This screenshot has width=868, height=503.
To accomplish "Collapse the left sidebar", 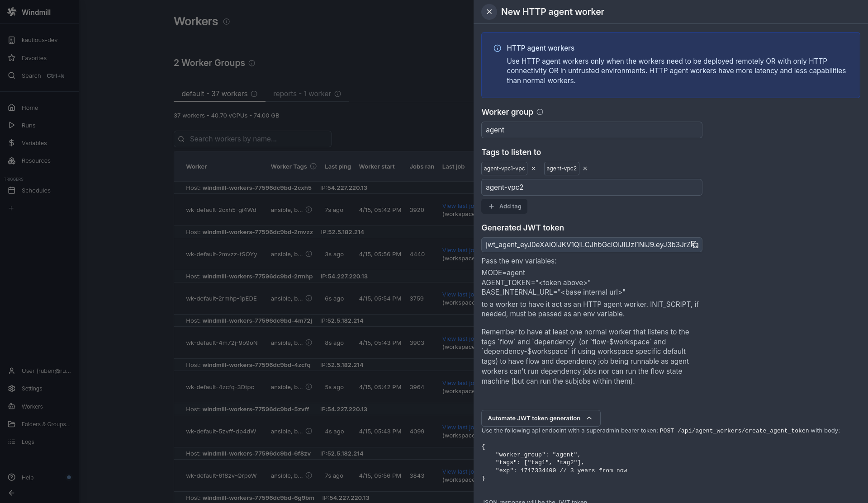I will (x=11, y=493).
